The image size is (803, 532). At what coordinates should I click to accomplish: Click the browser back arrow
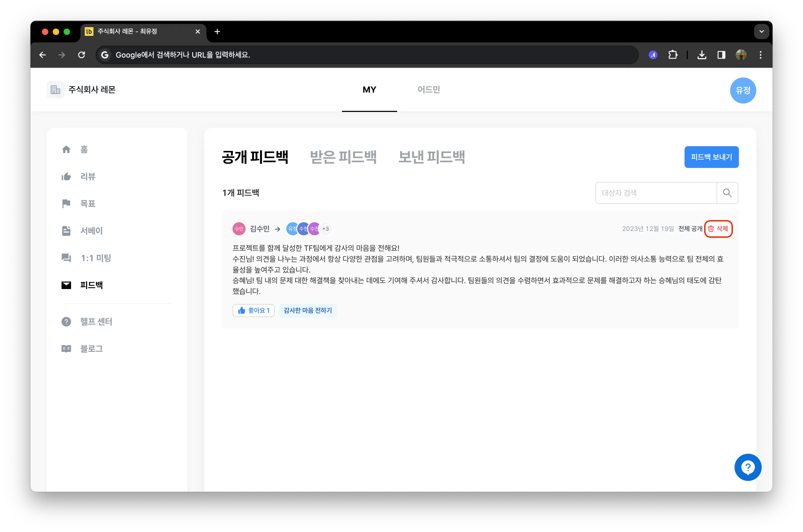[43, 55]
